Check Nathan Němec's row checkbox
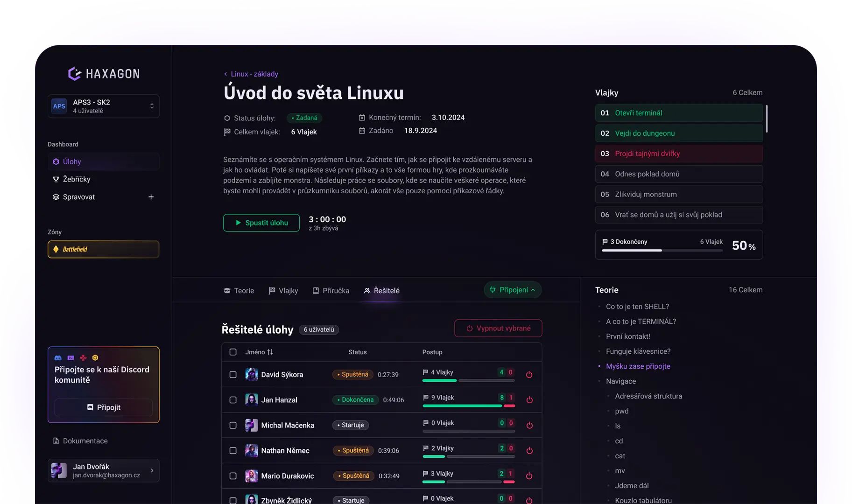 233,450
